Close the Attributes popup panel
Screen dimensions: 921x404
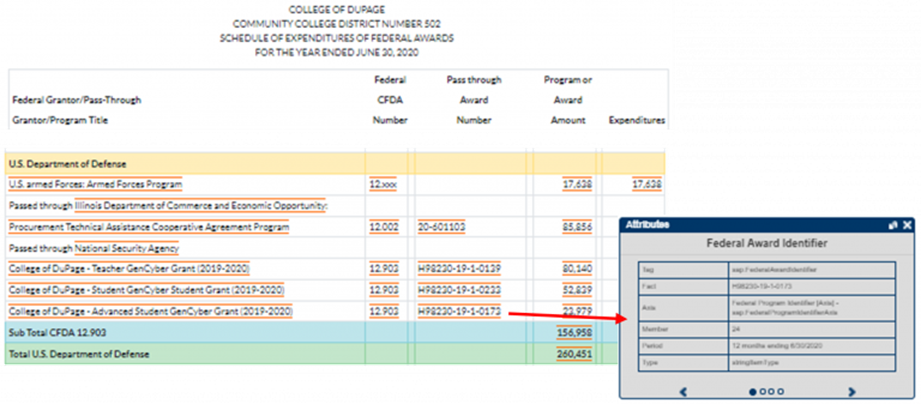click(907, 226)
